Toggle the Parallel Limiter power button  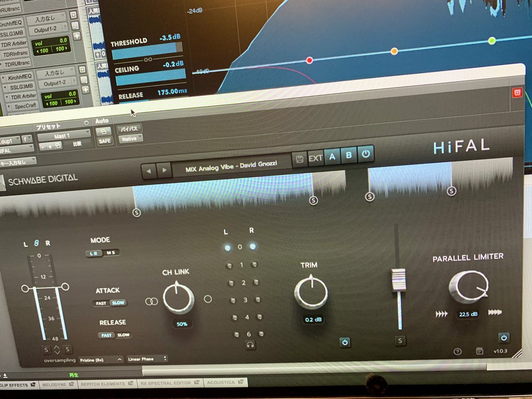point(503,338)
